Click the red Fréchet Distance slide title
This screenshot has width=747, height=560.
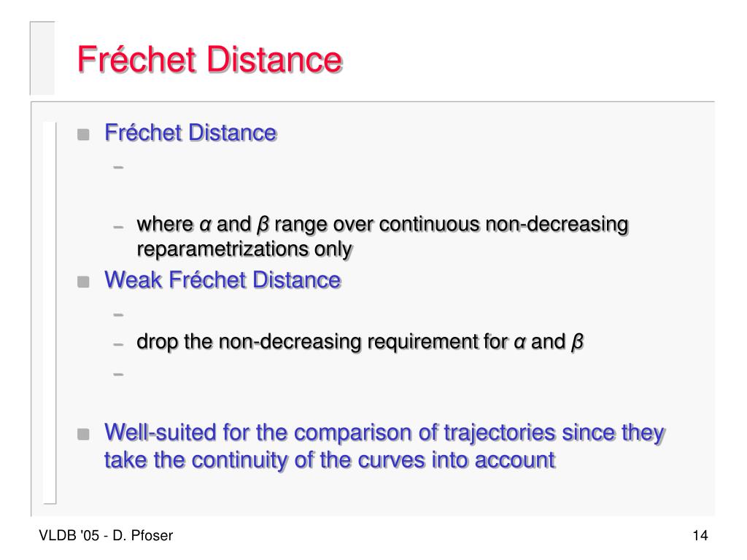(210, 59)
